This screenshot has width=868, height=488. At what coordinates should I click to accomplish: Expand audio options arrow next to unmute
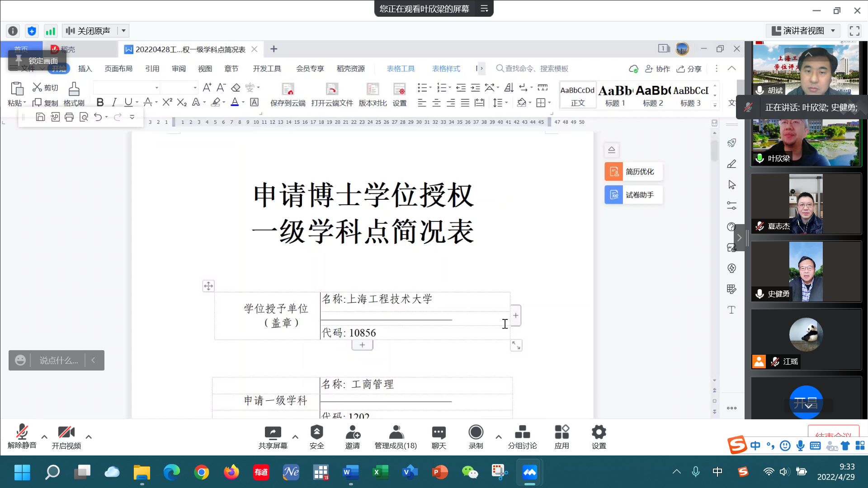(44, 437)
